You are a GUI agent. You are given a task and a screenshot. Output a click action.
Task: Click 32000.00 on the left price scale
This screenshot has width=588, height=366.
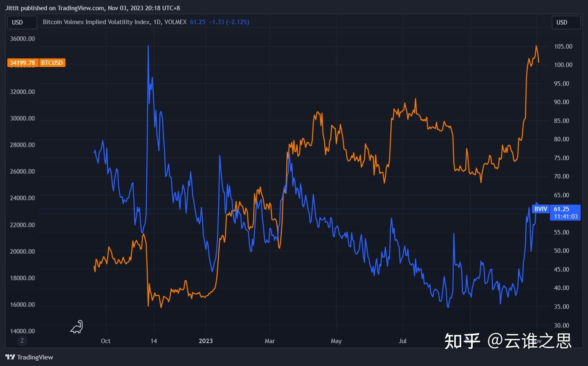coord(22,91)
